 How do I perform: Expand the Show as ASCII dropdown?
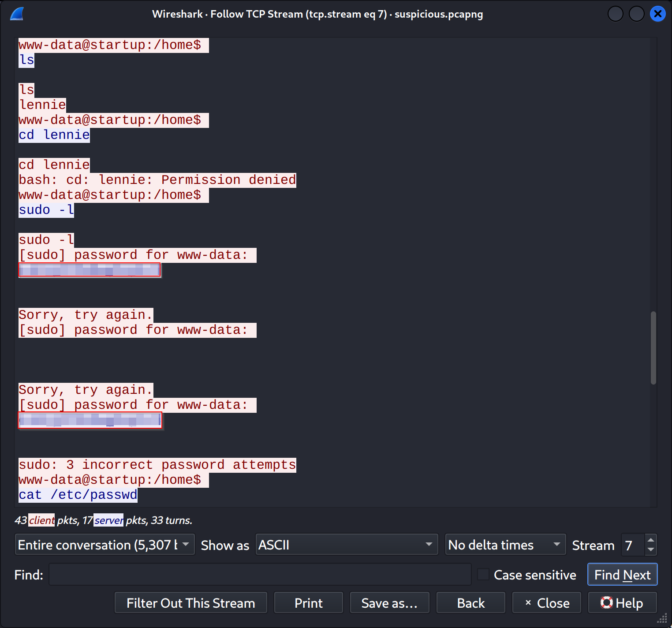click(x=347, y=545)
